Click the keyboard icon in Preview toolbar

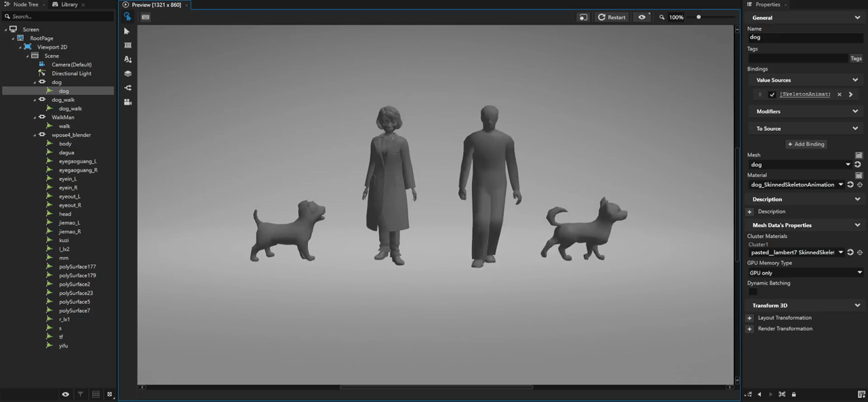(x=145, y=17)
